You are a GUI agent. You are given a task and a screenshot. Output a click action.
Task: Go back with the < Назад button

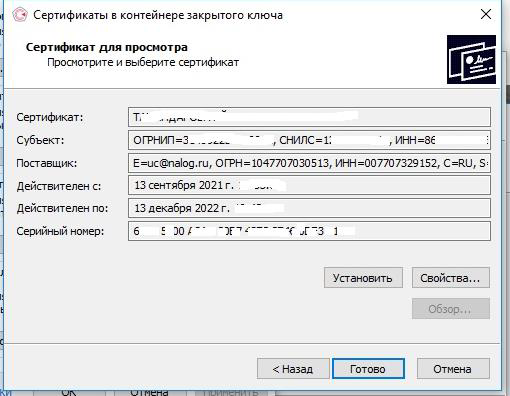(293, 369)
